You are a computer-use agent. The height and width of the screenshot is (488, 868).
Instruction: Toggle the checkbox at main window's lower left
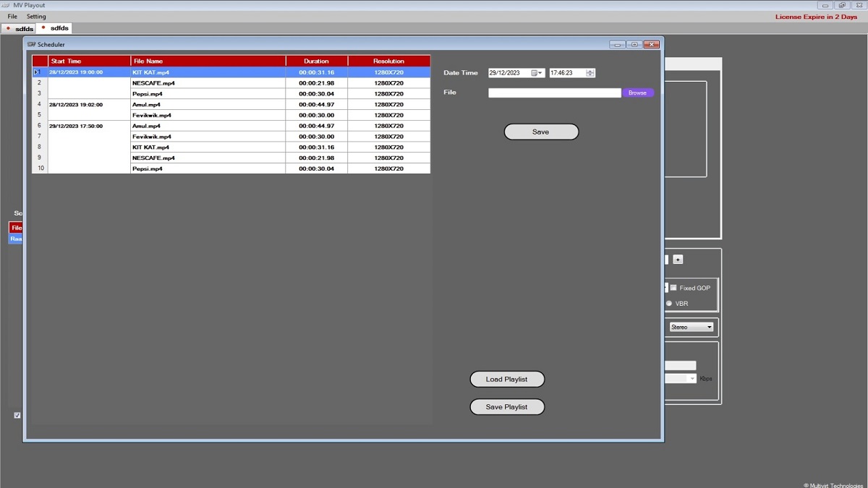tap(17, 416)
